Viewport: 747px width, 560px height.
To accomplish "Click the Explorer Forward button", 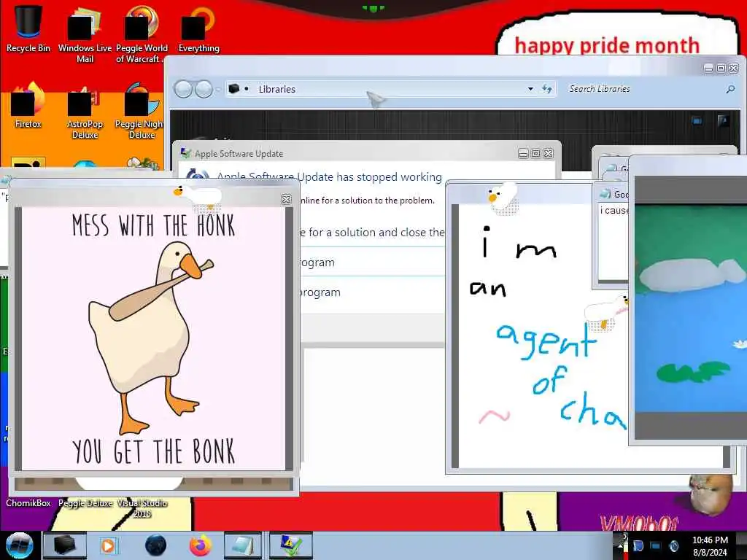I will (x=204, y=89).
